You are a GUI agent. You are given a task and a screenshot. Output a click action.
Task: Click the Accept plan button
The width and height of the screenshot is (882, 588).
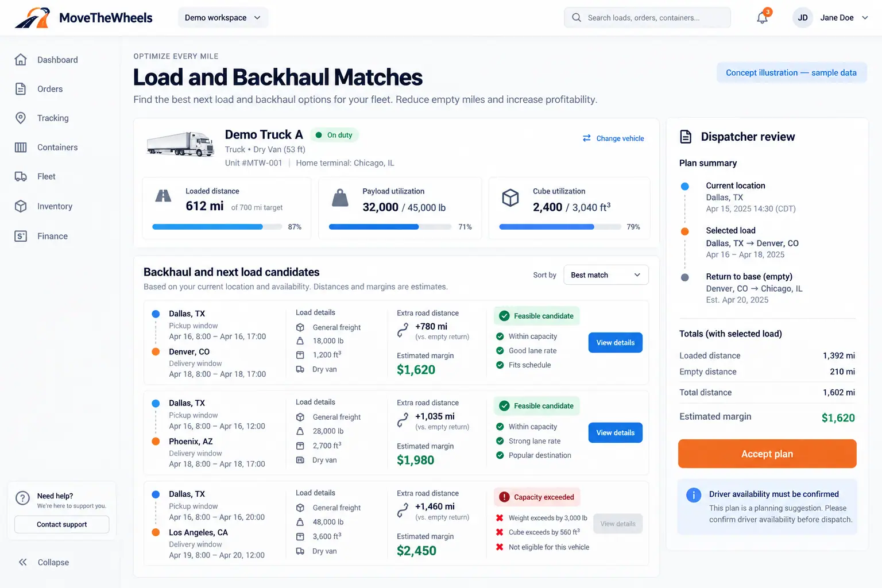pos(767,454)
